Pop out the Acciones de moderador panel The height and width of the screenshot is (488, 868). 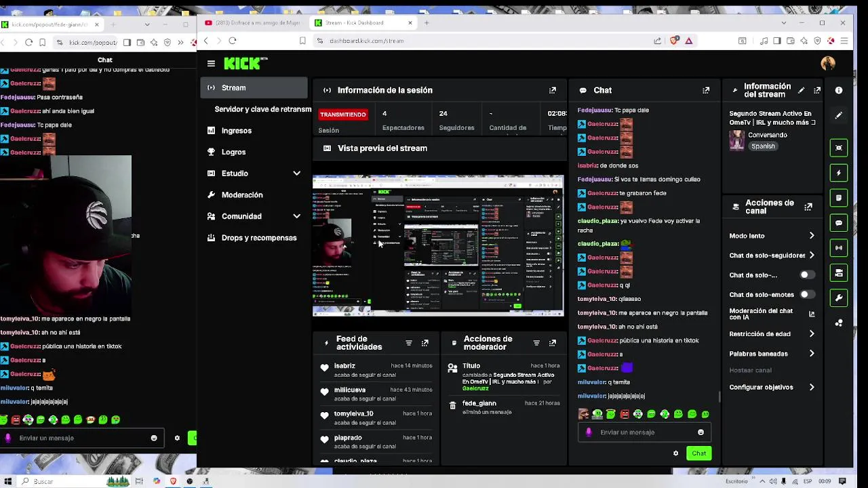point(553,343)
